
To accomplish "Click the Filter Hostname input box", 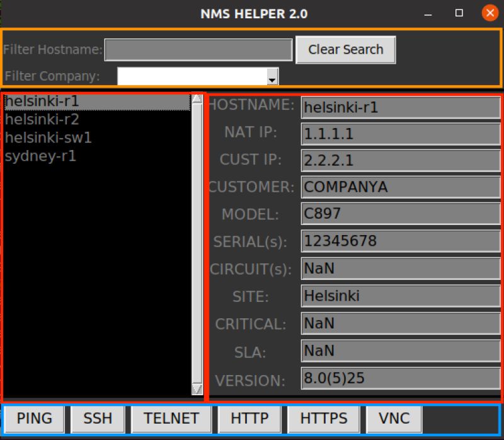I will coord(198,49).
